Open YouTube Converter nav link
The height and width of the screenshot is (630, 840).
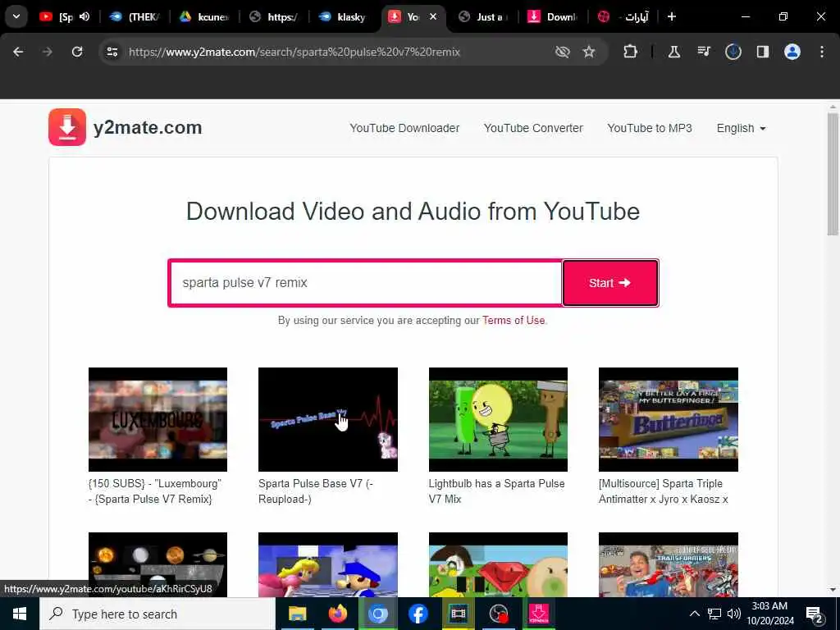tap(533, 128)
